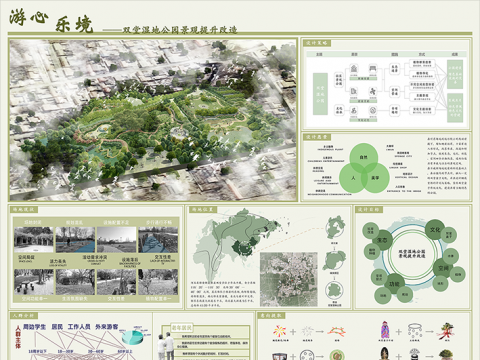This screenshot has width=480, height=360.
Task: Click the 美学 circle in the Venn diagram
Action: pyautogui.click(x=375, y=178)
